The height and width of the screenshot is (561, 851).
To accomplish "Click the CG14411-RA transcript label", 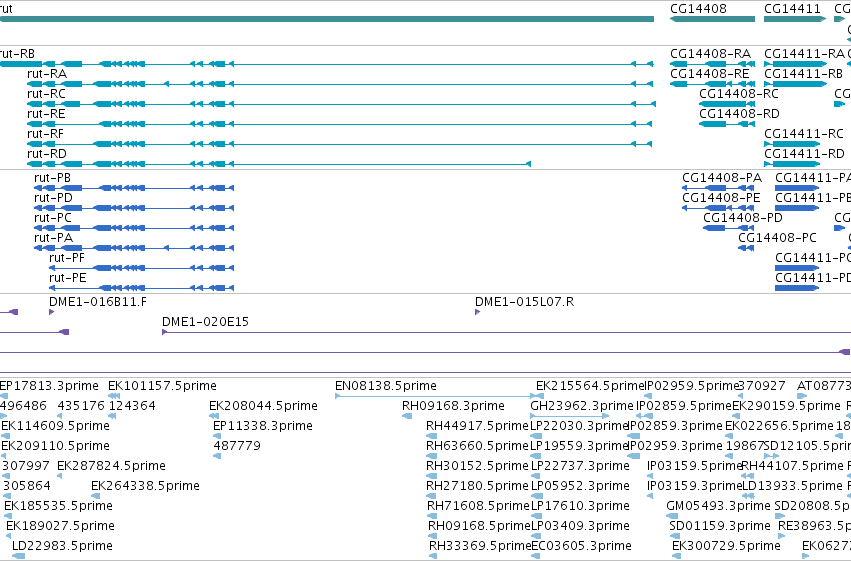I will point(804,54).
